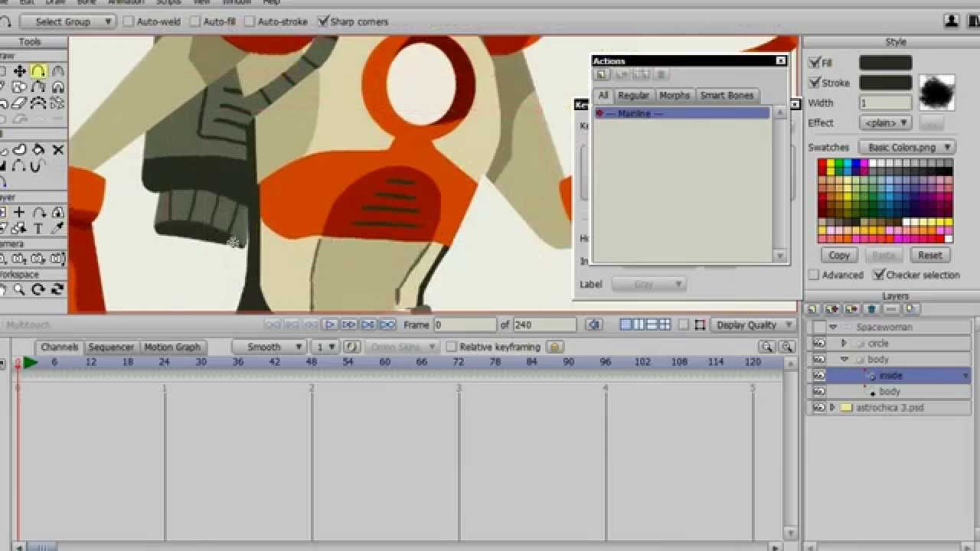Click the current Frame number field
980x551 pixels.
pos(465,324)
